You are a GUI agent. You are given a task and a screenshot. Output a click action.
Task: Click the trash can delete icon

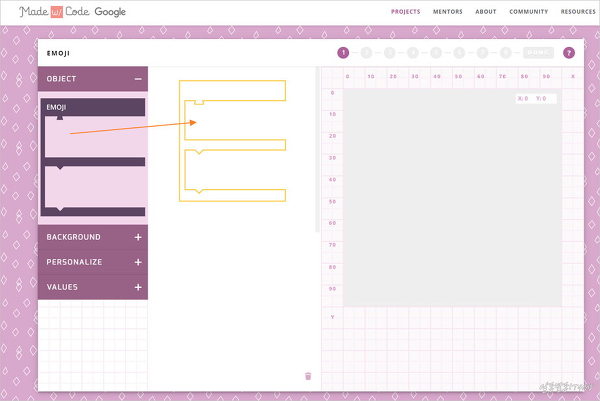[308, 376]
